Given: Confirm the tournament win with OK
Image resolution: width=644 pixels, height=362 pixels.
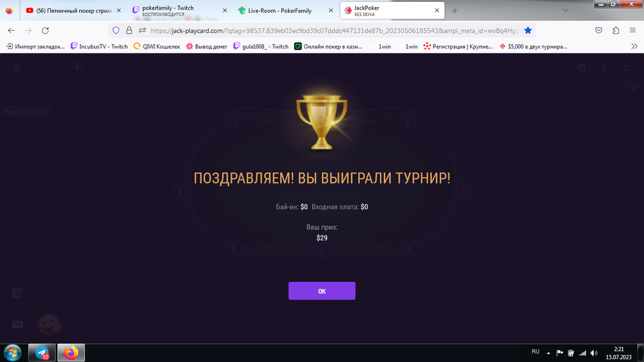Looking at the screenshot, I should (x=321, y=291).
